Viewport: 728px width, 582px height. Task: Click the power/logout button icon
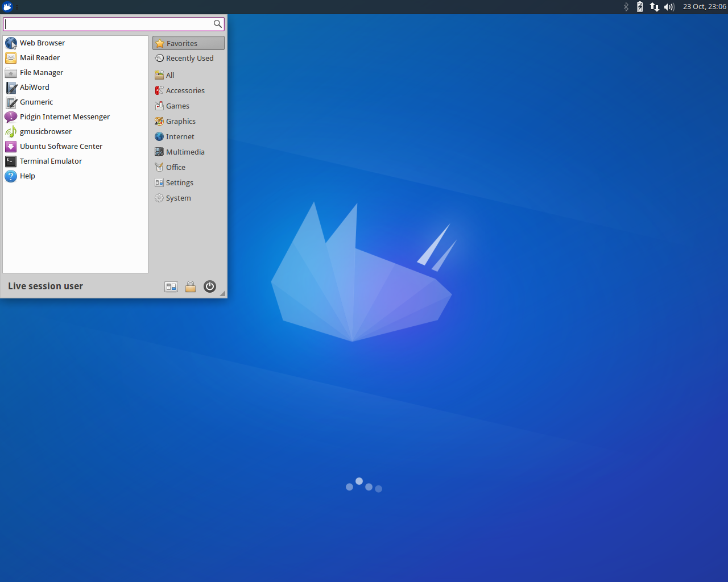[x=210, y=286]
